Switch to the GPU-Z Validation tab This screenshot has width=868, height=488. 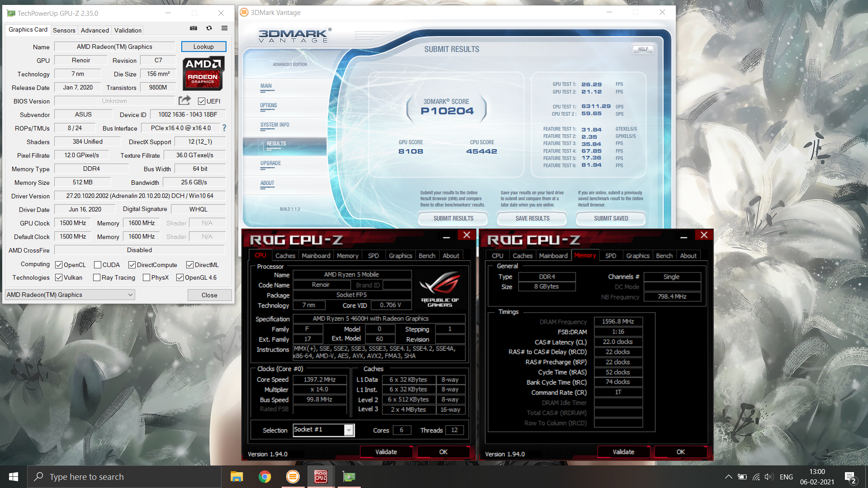[x=128, y=30]
